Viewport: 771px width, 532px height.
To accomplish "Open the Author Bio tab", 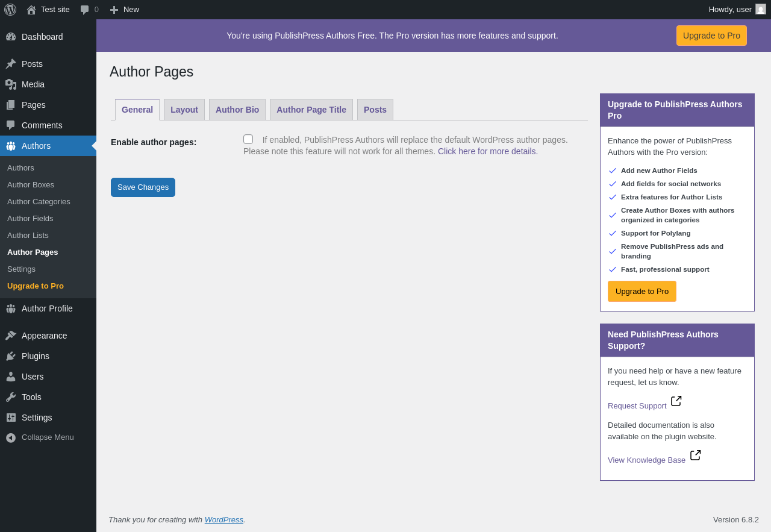I will pyautogui.click(x=237, y=110).
